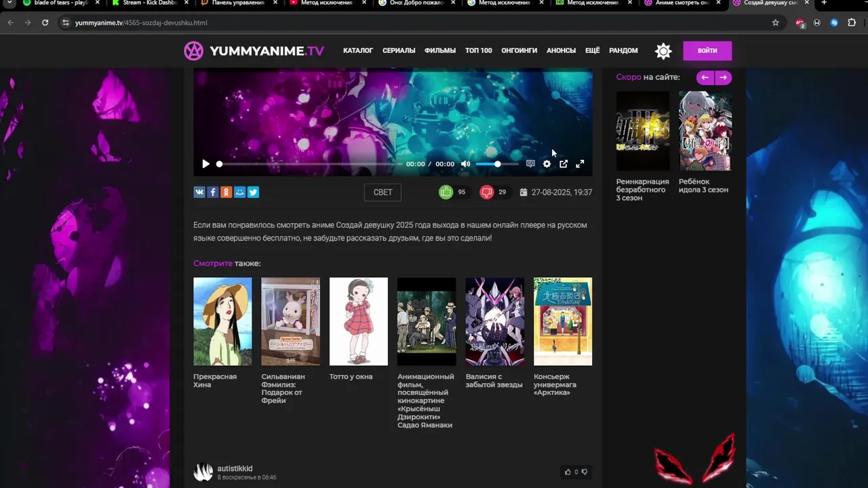868x488 pixels.
Task: Share on Twitter
Action: point(253,192)
